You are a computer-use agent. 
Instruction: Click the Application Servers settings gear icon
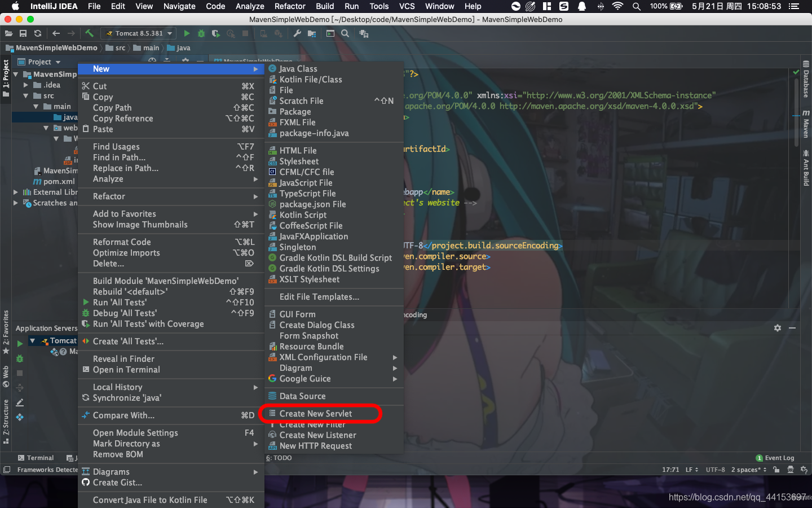778,328
